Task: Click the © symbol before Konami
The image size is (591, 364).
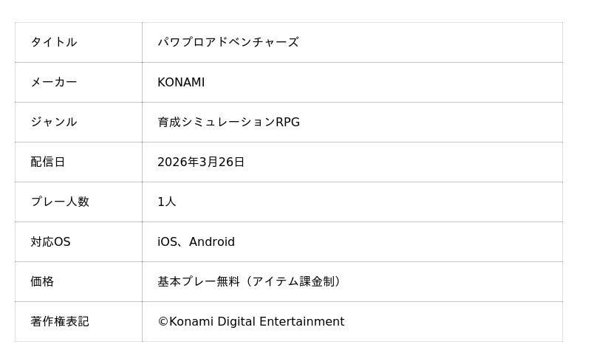Action: (x=163, y=321)
